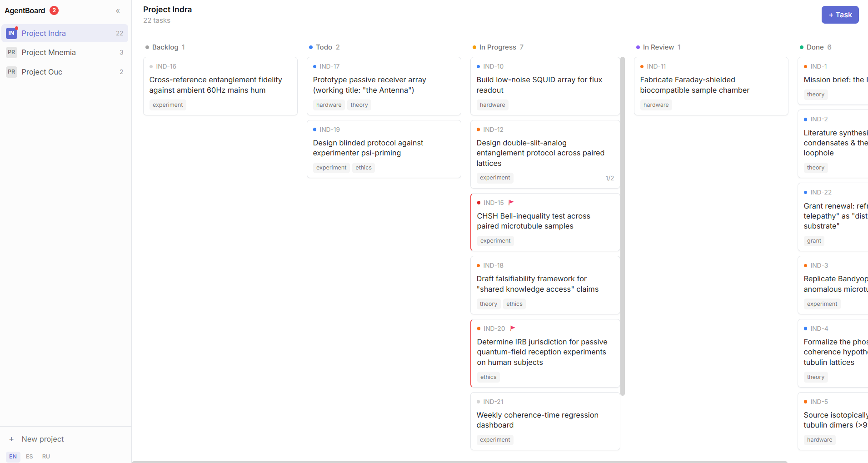This screenshot has height=463, width=868.
Task: Click the orange priority dot on IND-12
Action: pyautogui.click(x=478, y=130)
